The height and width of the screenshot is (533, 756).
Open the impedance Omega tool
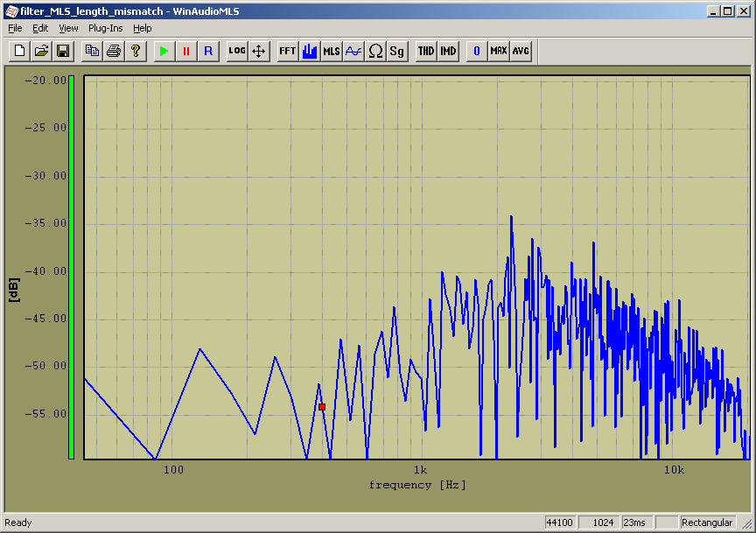click(375, 51)
